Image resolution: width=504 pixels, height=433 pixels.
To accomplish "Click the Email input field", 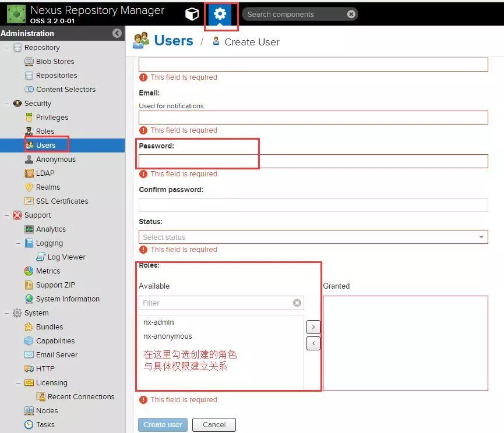I will point(313,118).
